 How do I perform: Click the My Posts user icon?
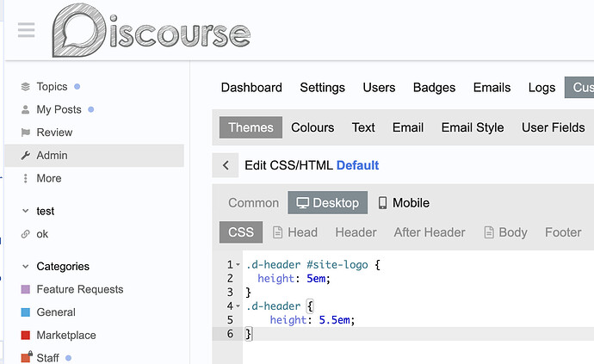[x=25, y=110]
